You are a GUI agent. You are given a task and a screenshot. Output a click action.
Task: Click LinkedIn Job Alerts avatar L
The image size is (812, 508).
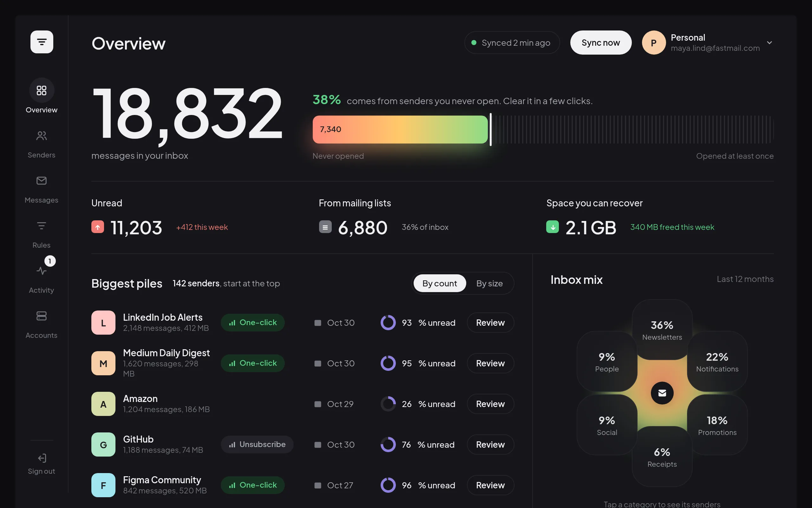pyautogui.click(x=103, y=323)
